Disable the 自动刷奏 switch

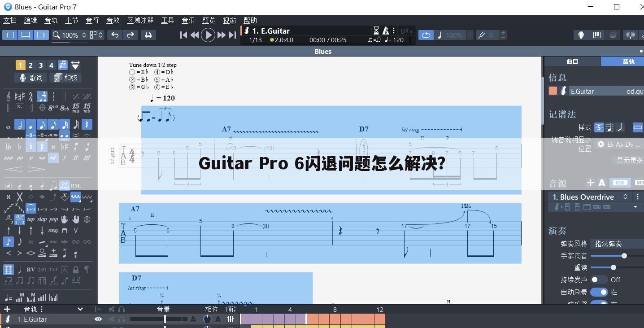pos(599,292)
